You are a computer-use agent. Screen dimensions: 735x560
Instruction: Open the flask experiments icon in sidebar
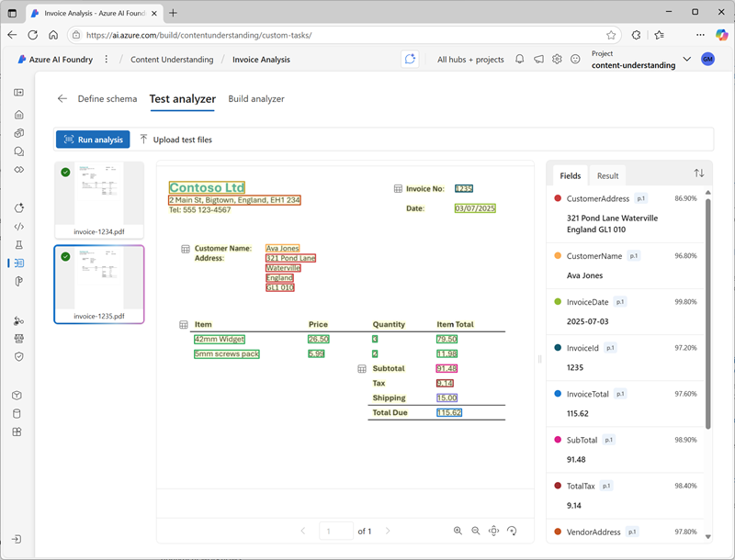tap(18, 245)
